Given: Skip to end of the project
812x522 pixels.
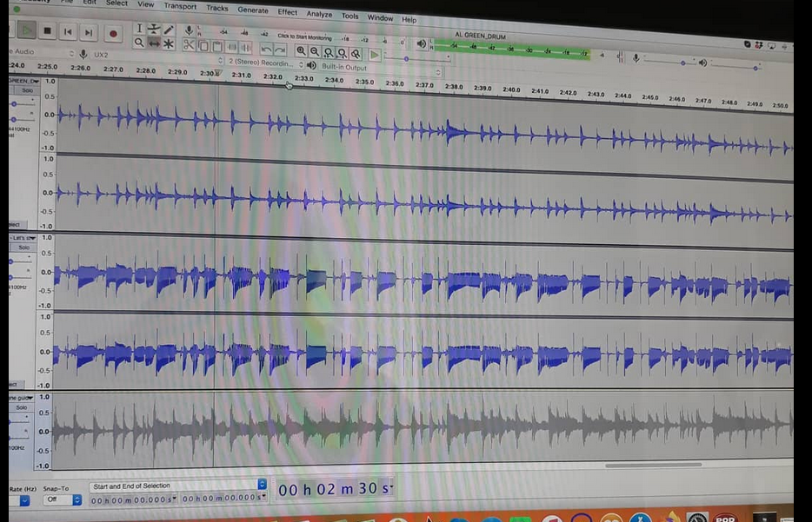Looking at the screenshot, I should tap(89, 33).
